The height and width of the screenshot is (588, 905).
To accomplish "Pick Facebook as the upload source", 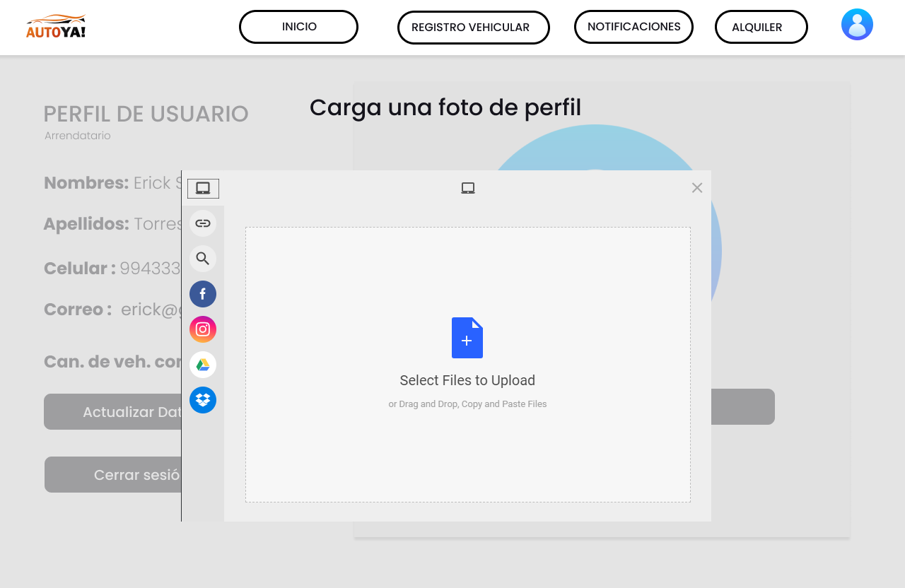I will [x=203, y=294].
